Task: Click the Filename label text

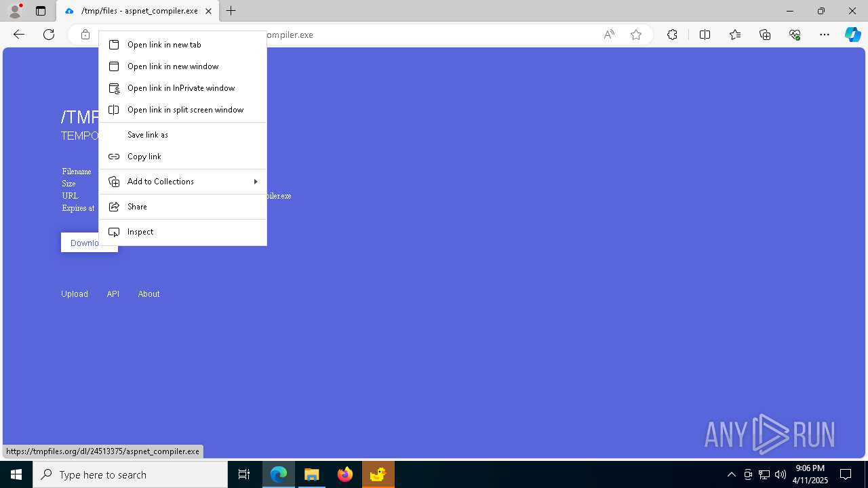Action: (77, 171)
